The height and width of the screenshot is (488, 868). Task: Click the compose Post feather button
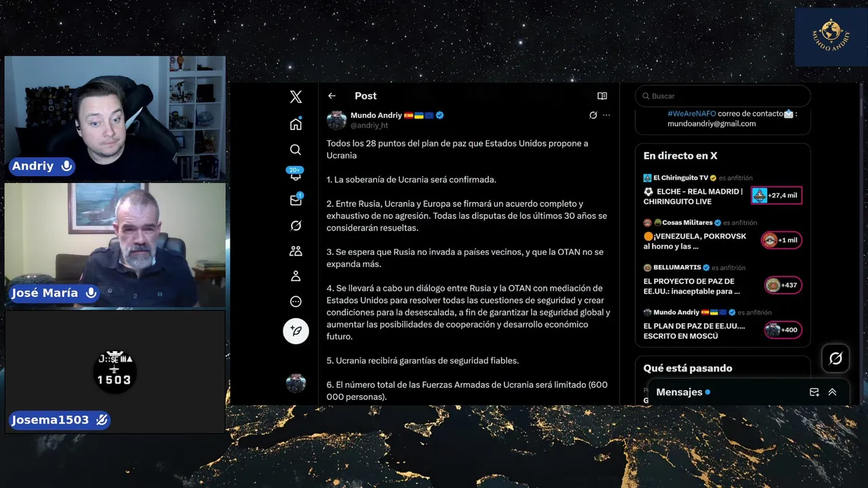coord(296,331)
